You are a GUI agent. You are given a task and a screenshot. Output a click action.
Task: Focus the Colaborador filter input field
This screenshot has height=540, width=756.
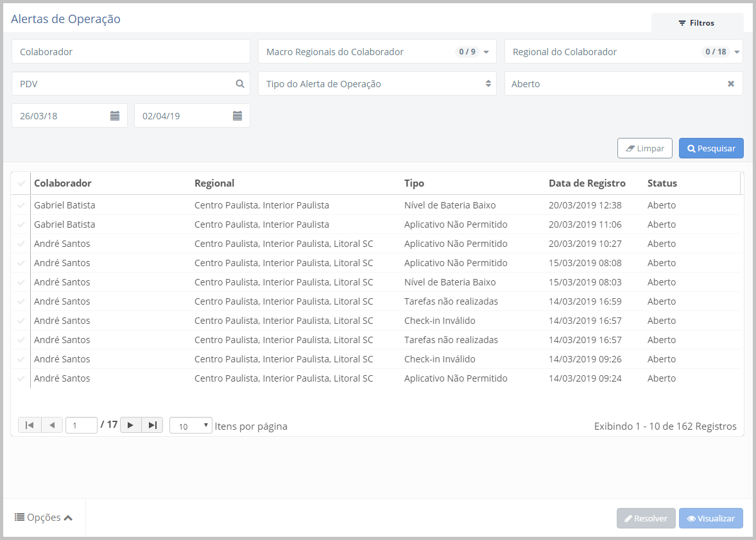click(131, 52)
